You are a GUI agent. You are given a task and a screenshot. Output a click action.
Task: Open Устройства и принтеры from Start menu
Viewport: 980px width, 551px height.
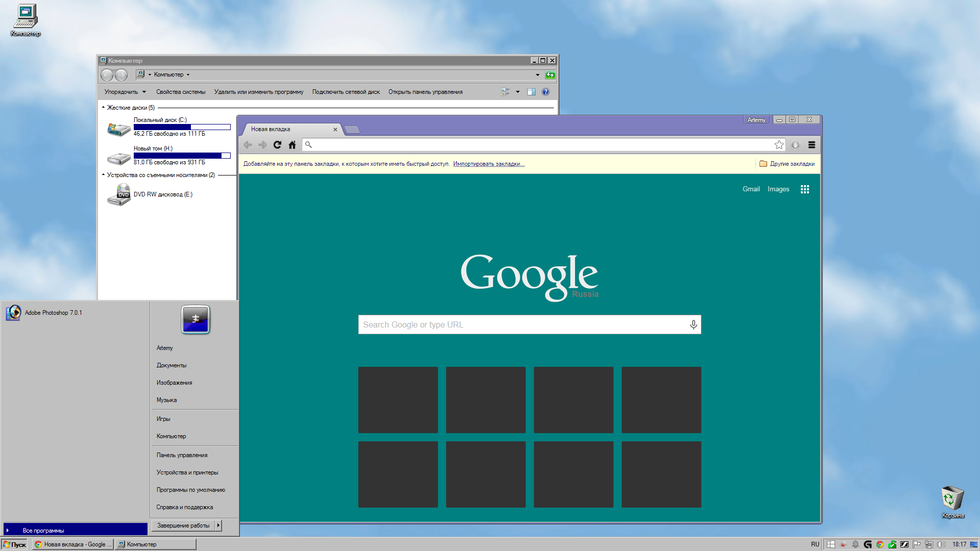click(187, 472)
